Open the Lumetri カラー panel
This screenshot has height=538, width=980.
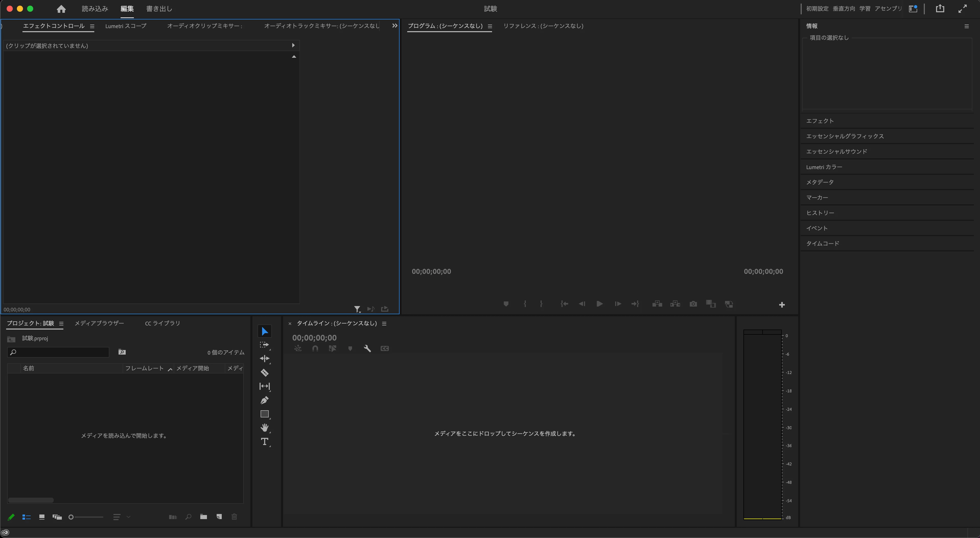pos(824,167)
